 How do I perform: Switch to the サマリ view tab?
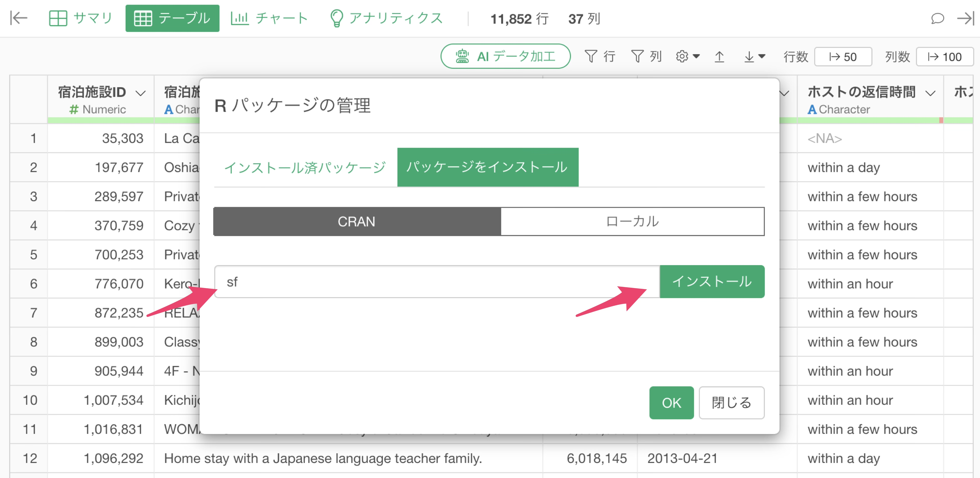click(x=81, y=18)
